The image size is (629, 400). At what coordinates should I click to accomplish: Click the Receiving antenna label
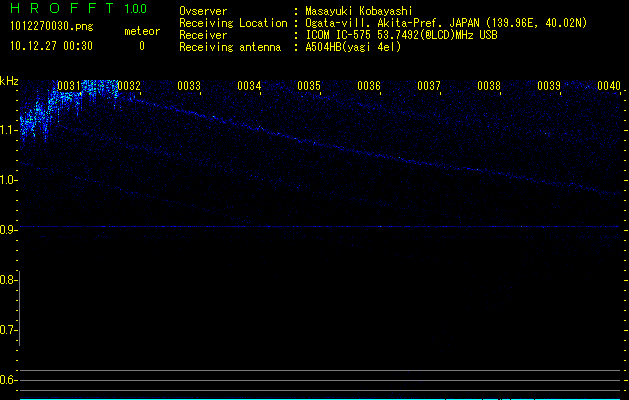tap(230, 47)
